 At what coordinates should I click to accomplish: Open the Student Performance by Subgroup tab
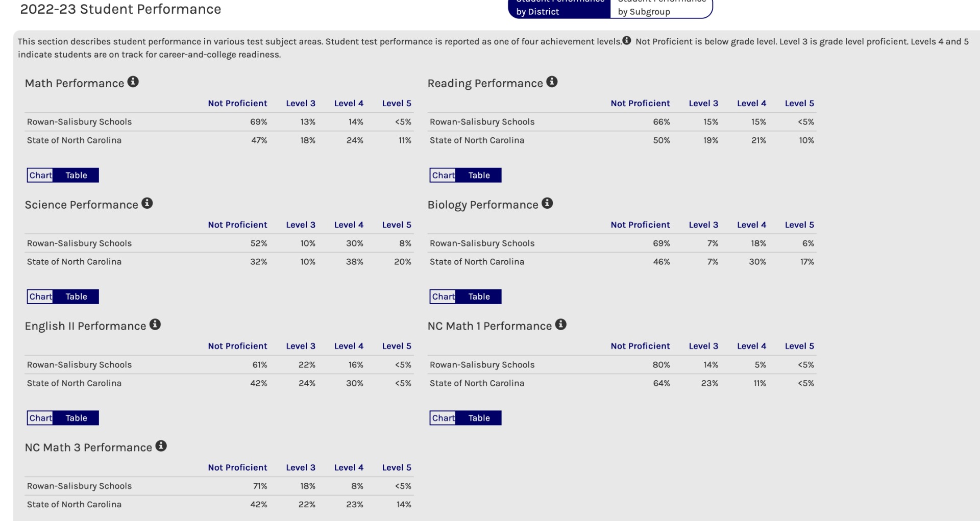click(x=661, y=9)
